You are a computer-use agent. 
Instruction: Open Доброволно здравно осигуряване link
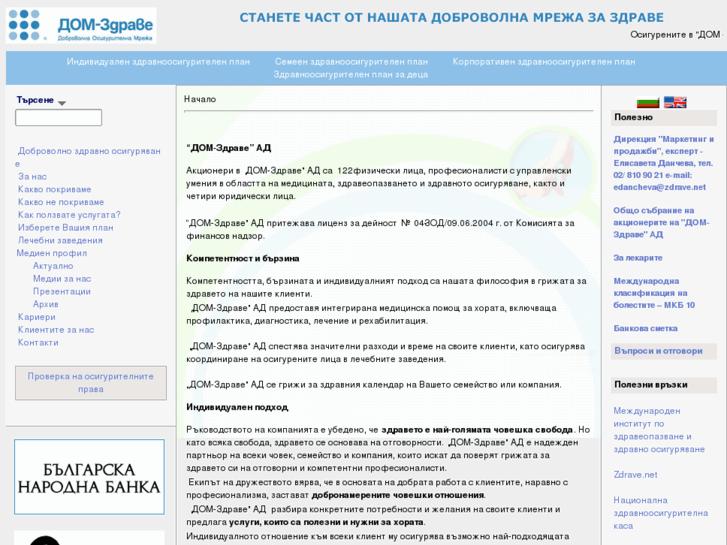(88, 157)
